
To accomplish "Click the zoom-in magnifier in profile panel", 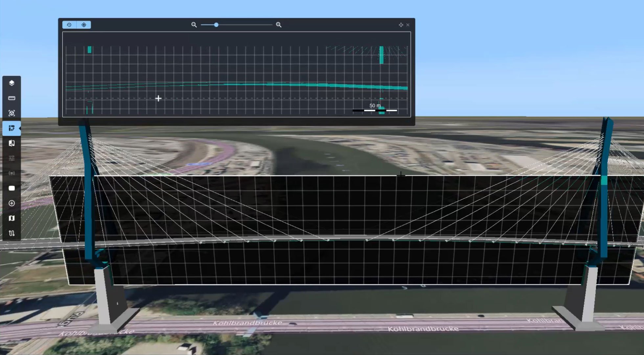I will (279, 25).
